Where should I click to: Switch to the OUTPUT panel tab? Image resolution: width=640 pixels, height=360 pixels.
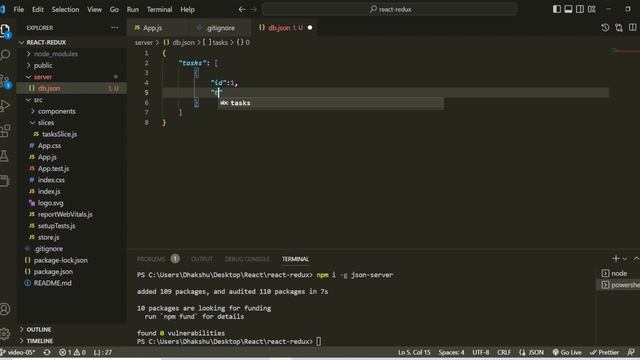[202, 259]
